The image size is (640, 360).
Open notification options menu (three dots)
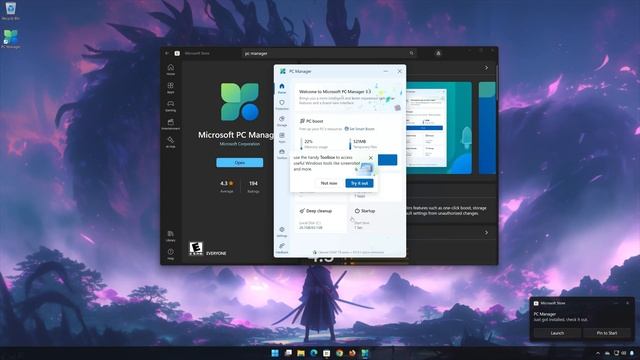[617, 303]
